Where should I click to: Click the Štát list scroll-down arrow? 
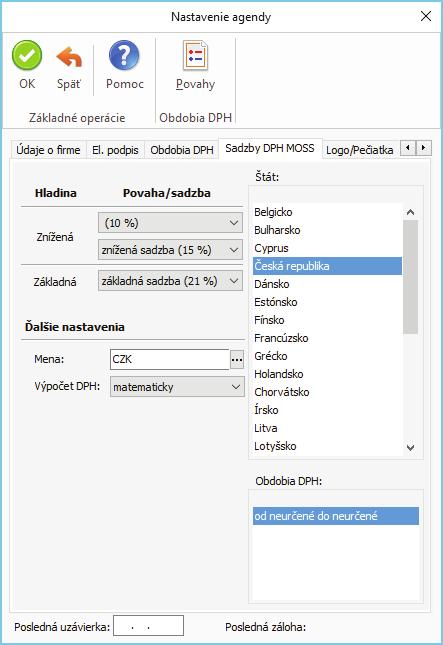(x=410, y=448)
